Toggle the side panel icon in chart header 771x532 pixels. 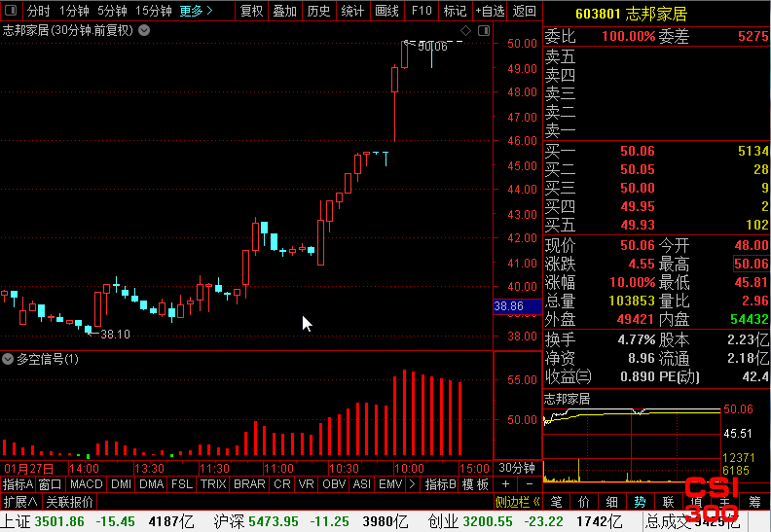point(484,31)
